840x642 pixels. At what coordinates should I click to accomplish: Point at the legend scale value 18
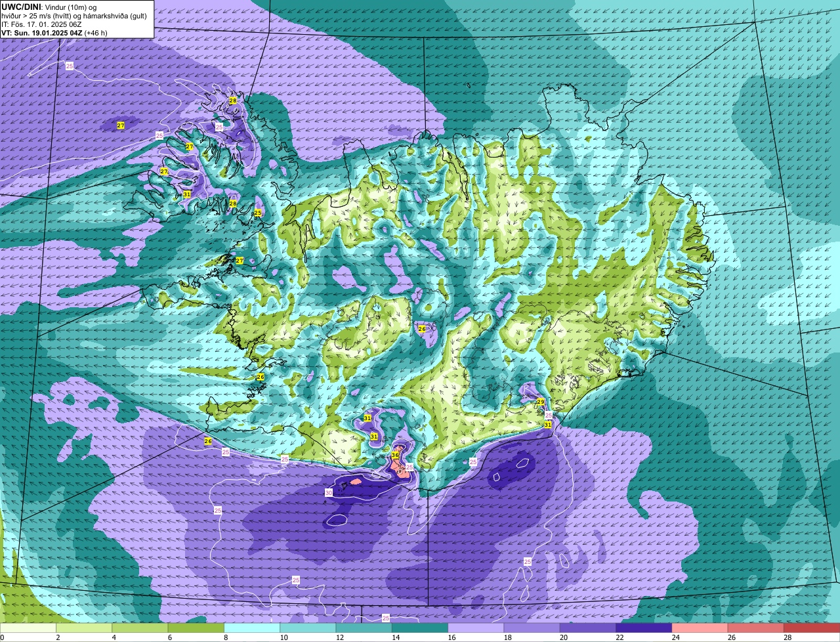tap(507, 637)
